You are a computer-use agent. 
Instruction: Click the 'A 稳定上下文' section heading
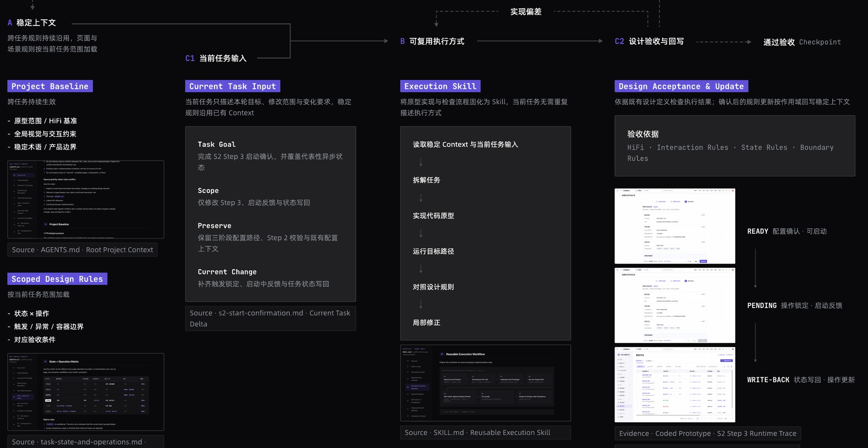(x=32, y=23)
